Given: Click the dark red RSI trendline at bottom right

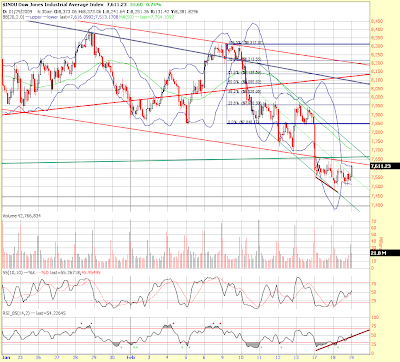Looking at the screenshot, I should [342, 340].
